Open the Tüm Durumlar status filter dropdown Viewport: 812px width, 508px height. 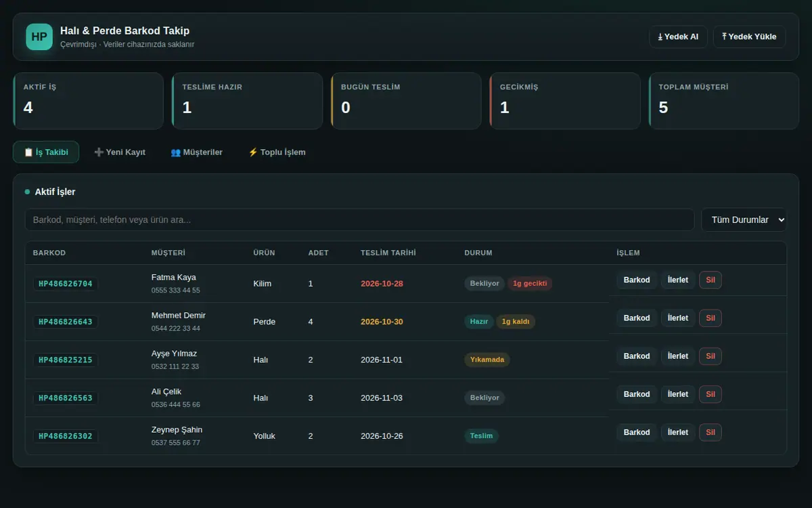pyautogui.click(x=744, y=219)
